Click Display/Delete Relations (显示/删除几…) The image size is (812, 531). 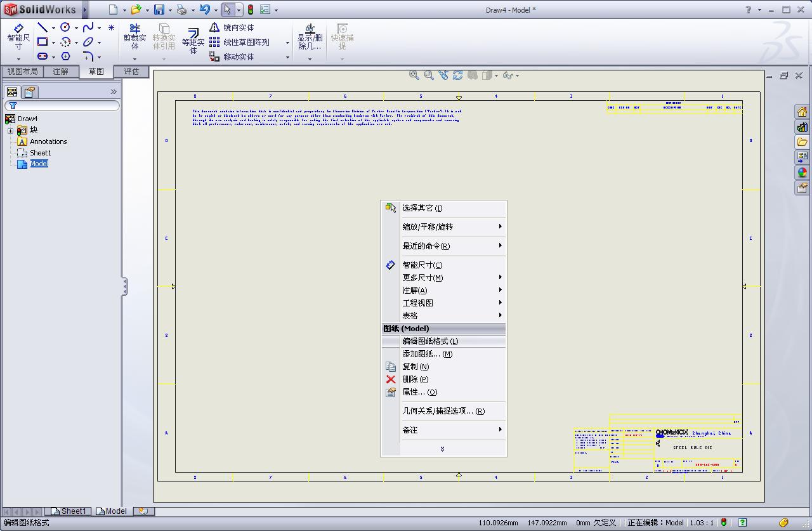click(310, 37)
